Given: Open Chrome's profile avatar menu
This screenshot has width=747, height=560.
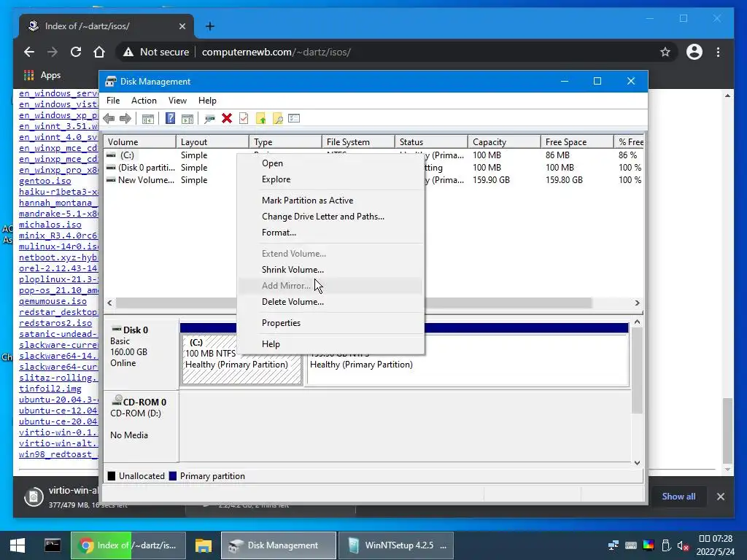Looking at the screenshot, I should (694, 52).
